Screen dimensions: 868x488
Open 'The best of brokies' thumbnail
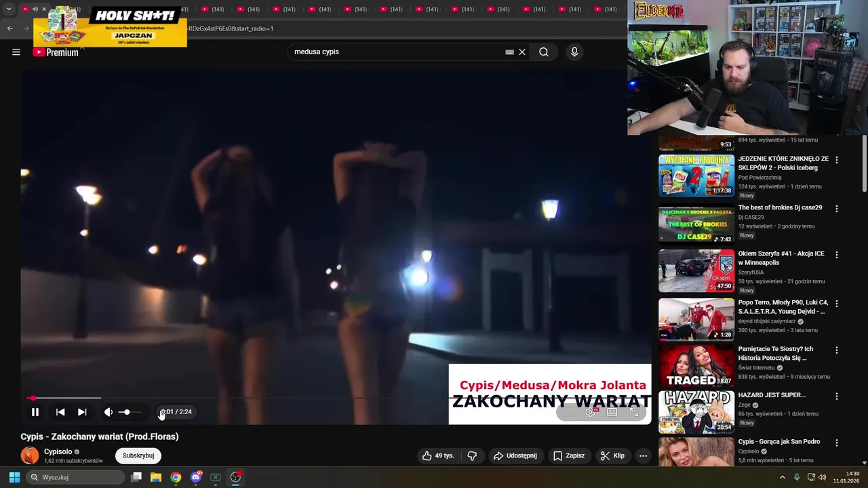coord(696,224)
